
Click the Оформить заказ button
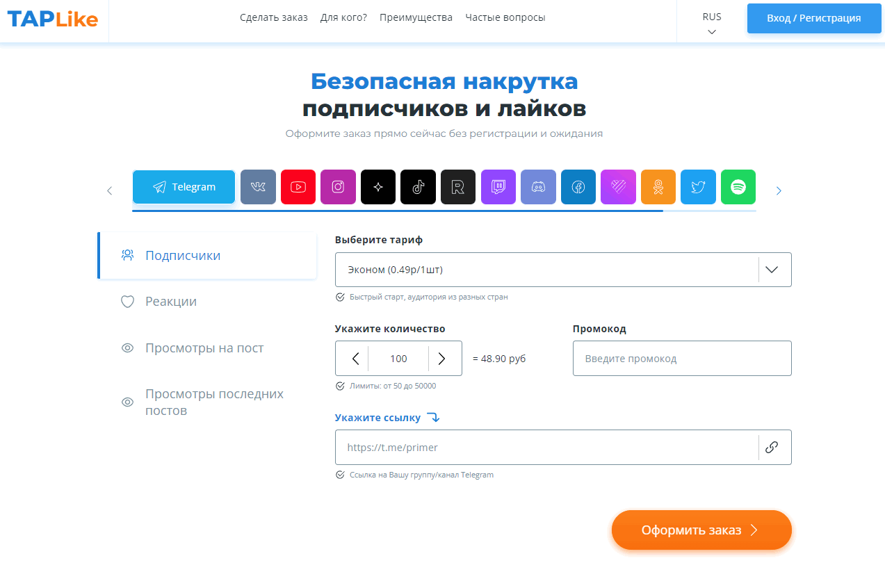(x=701, y=530)
